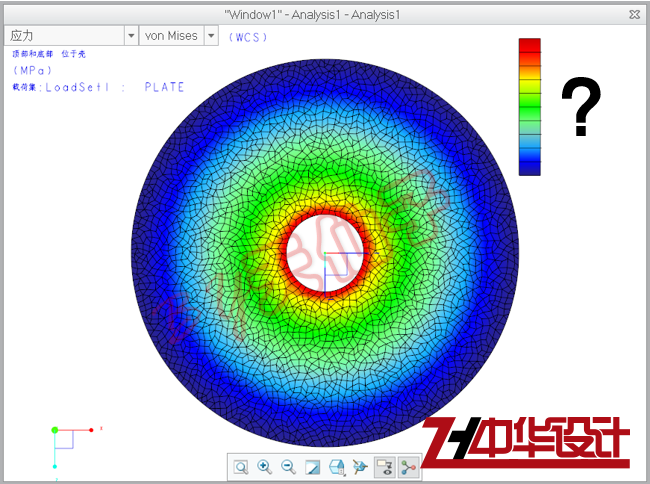
Task: Zoom in with the plus magnifier
Action: [x=265, y=467]
